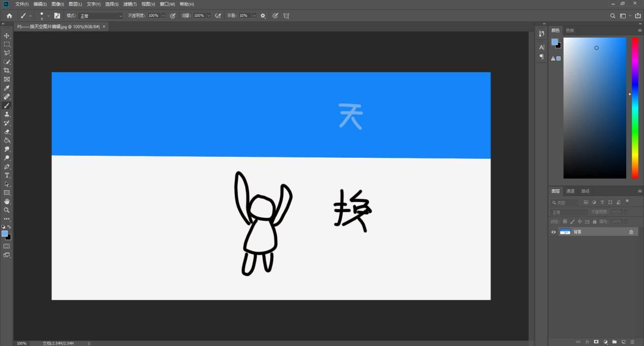Click the new layer icon in Layers panel
Viewport: 644px width, 346px height.
pyautogui.click(x=623, y=342)
